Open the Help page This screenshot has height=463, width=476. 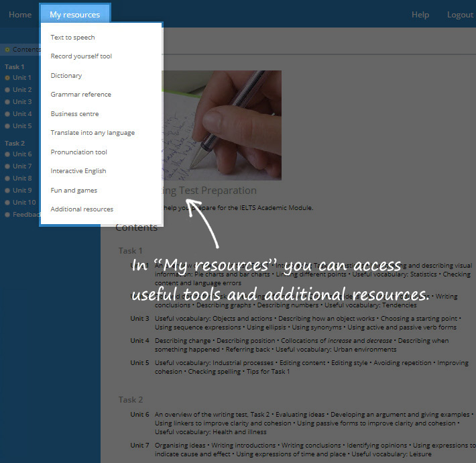[420, 15]
